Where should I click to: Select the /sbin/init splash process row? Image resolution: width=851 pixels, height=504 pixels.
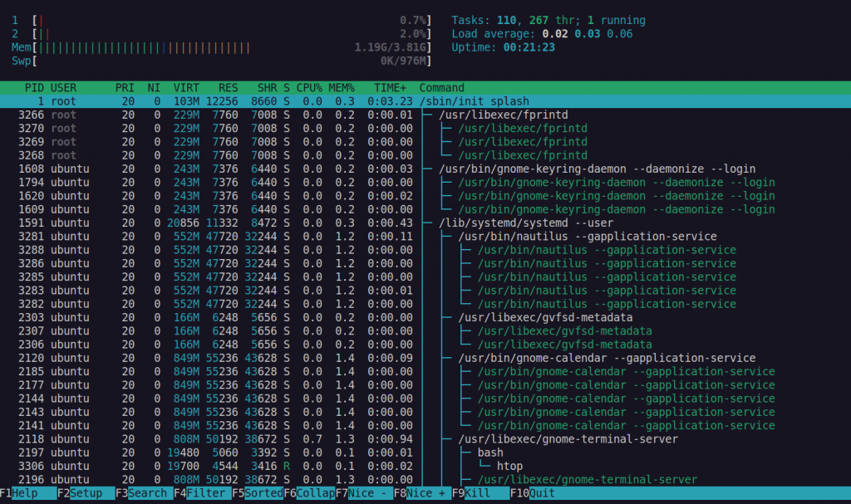pyautogui.click(x=425, y=101)
